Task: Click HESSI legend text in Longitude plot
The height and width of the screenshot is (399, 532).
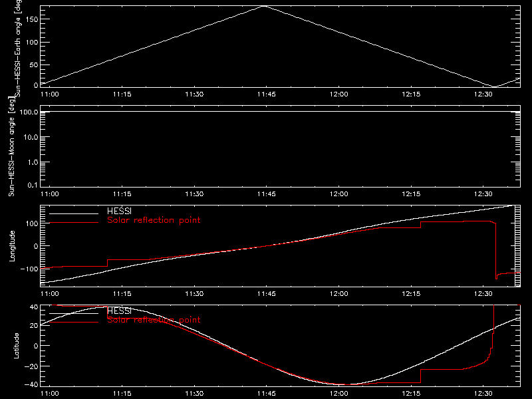Action: 119,211
